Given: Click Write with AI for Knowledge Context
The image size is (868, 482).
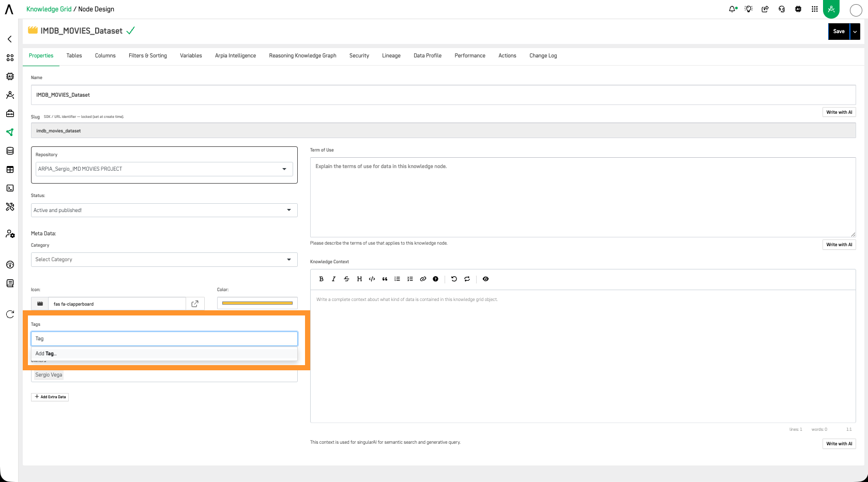Looking at the screenshot, I should tap(839, 444).
